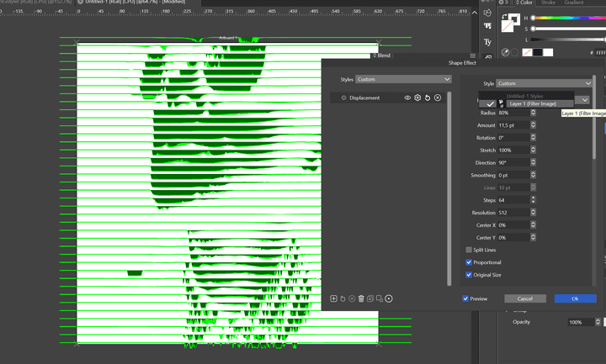Click the trash icon to delete the effect
Viewport: 606px width, 364px height.
(361, 298)
